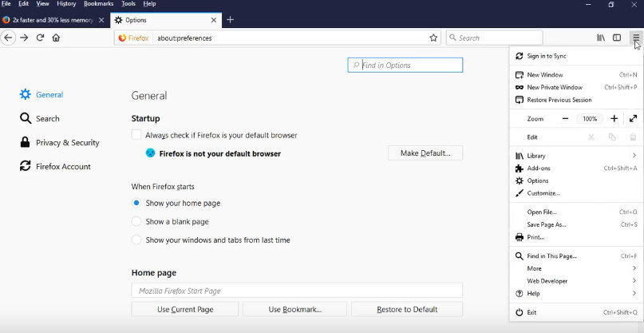Close the '2x faster' tab
This screenshot has height=333, width=644.
[x=101, y=20]
